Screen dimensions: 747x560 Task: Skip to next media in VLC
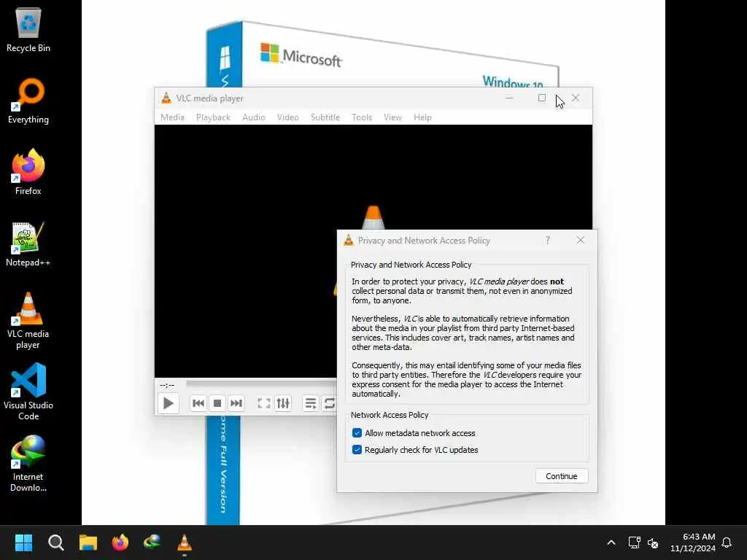(x=236, y=403)
